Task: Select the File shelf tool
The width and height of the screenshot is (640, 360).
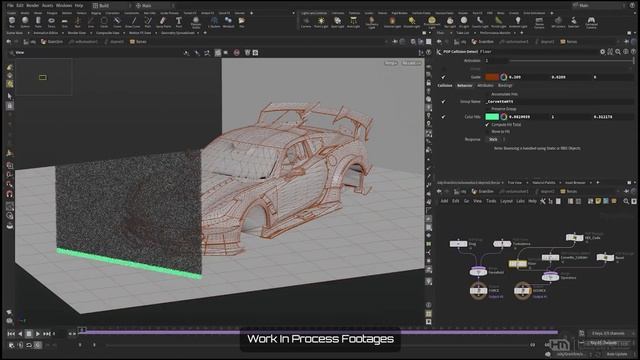Action: tap(242, 22)
